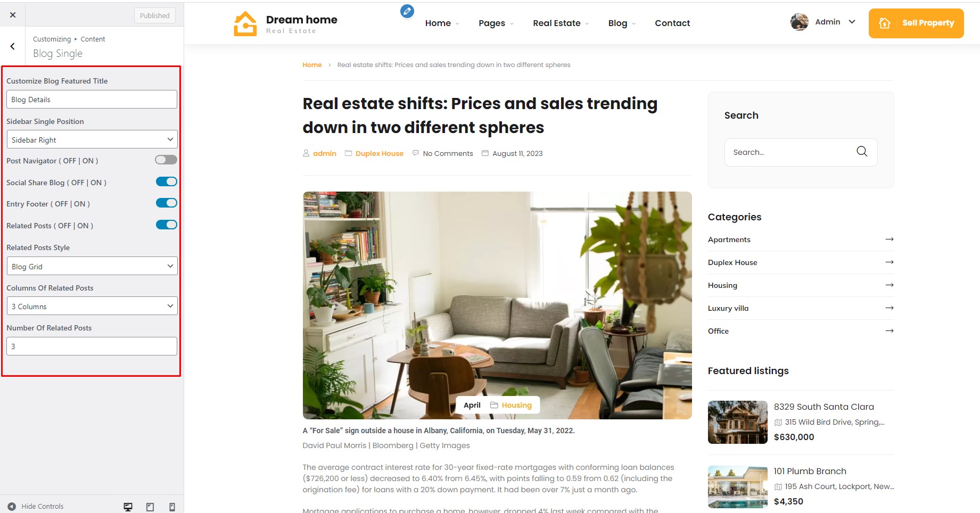Viewport: 980px width, 513px height.
Task: Close the Customizer with the X icon
Action: (13, 15)
